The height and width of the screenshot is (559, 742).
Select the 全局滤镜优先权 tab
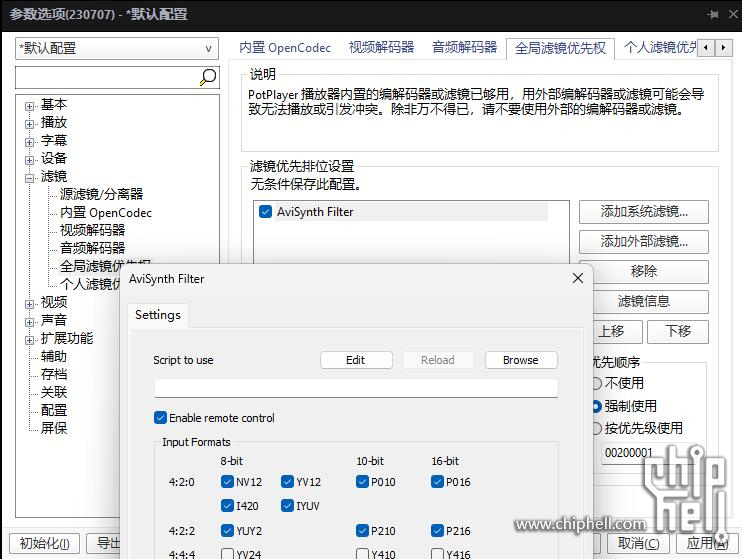(x=560, y=48)
